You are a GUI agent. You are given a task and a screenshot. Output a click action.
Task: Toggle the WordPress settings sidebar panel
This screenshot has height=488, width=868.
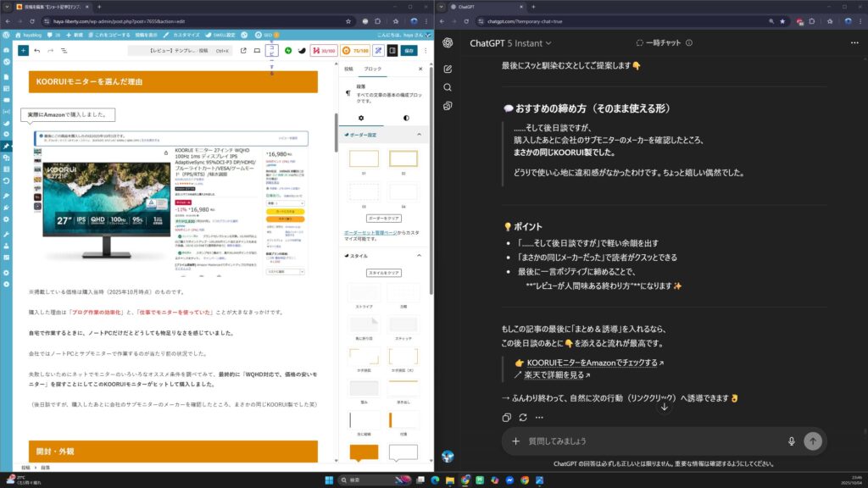pos(392,51)
